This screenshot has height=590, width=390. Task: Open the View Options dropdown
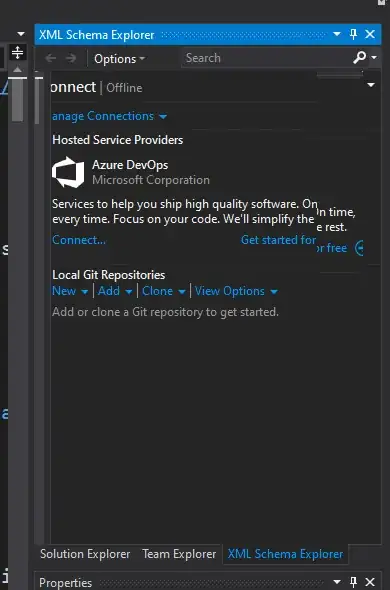click(x=236, y=291)
